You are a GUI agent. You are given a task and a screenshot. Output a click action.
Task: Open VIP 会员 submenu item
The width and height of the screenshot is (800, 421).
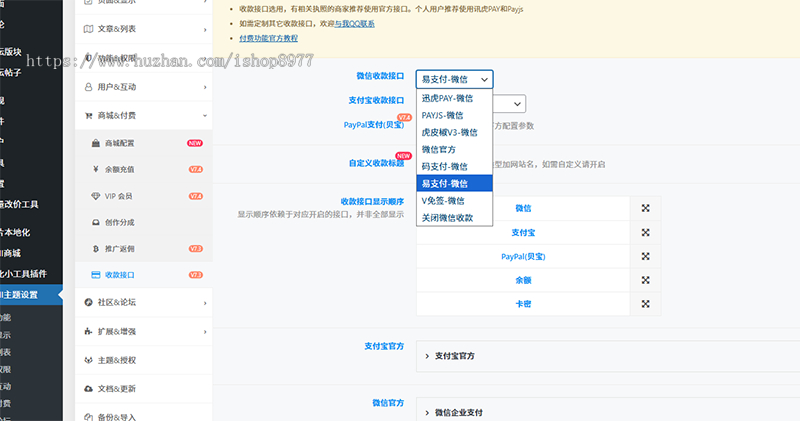coord(143,196)
